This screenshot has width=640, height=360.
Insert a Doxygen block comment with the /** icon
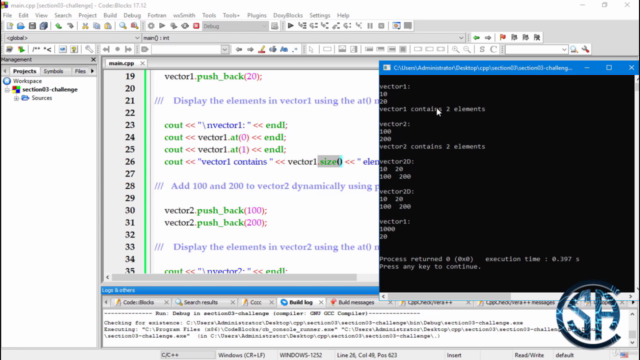tap(36, 49)
